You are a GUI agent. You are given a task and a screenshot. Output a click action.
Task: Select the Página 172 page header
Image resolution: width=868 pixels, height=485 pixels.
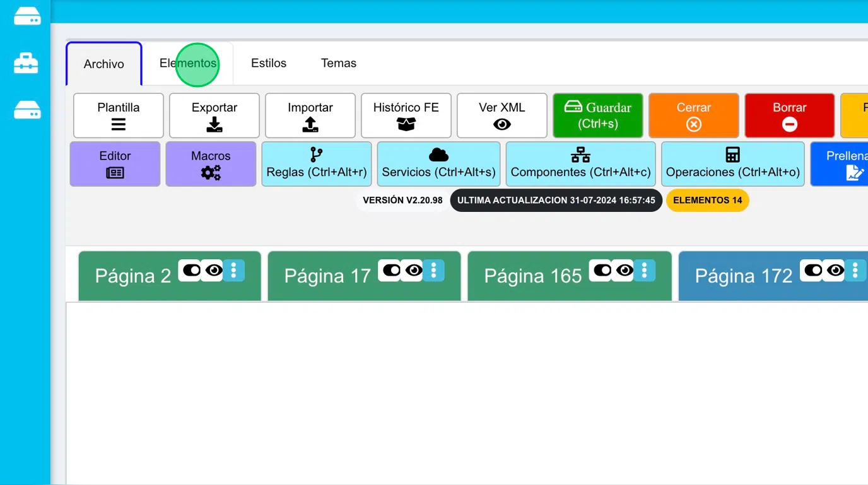743,276
